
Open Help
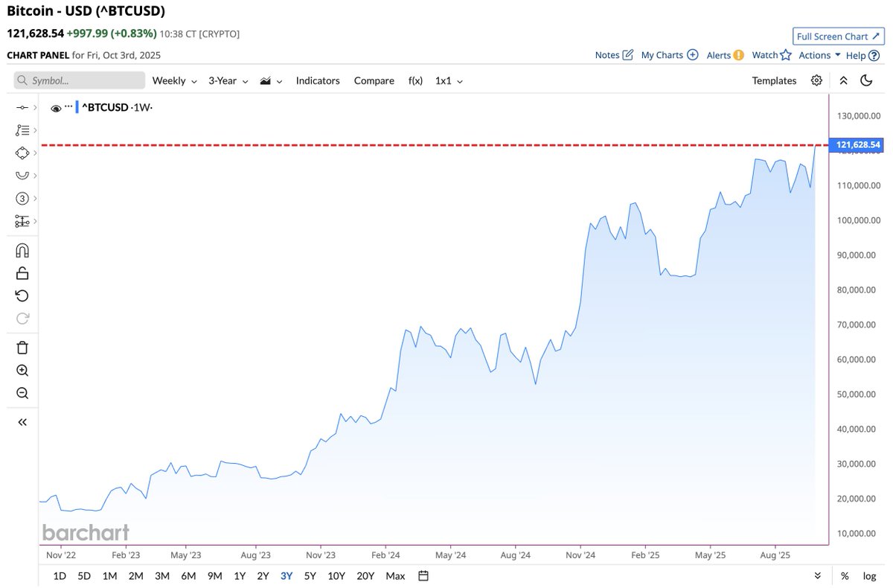click(862, 55)
